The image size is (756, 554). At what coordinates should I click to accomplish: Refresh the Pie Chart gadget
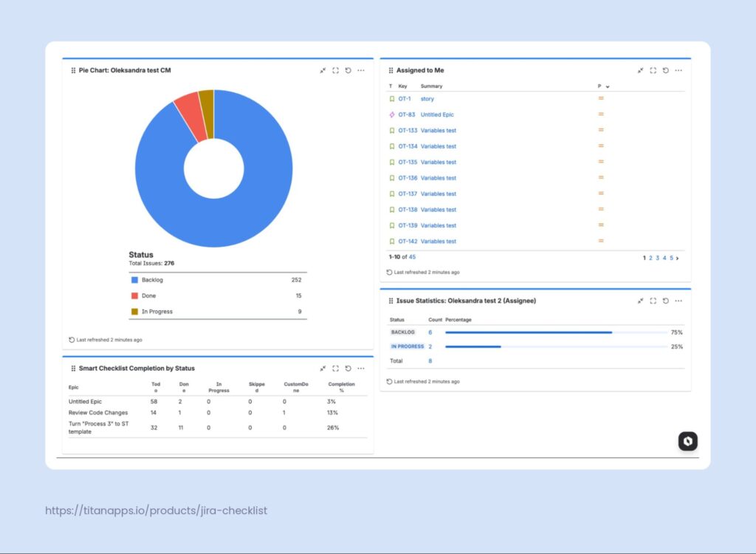348,70
